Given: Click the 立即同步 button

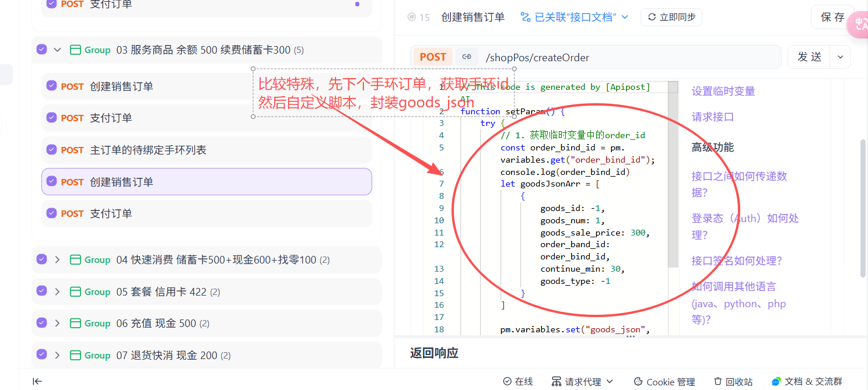Looking at the screenshot, I should tap(671, 17).
